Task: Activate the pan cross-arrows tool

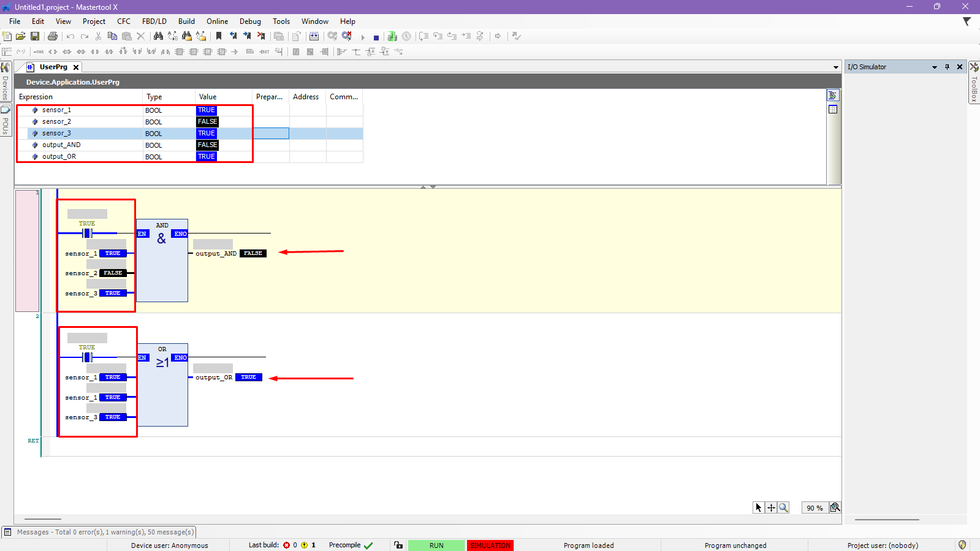Action: pos(771,507)
